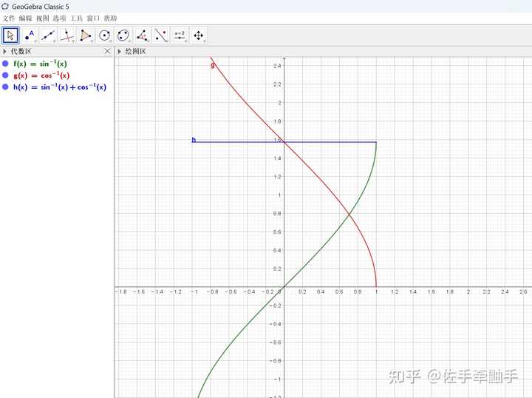Select the Slider a=2 tool

click(x=180, y=36)
